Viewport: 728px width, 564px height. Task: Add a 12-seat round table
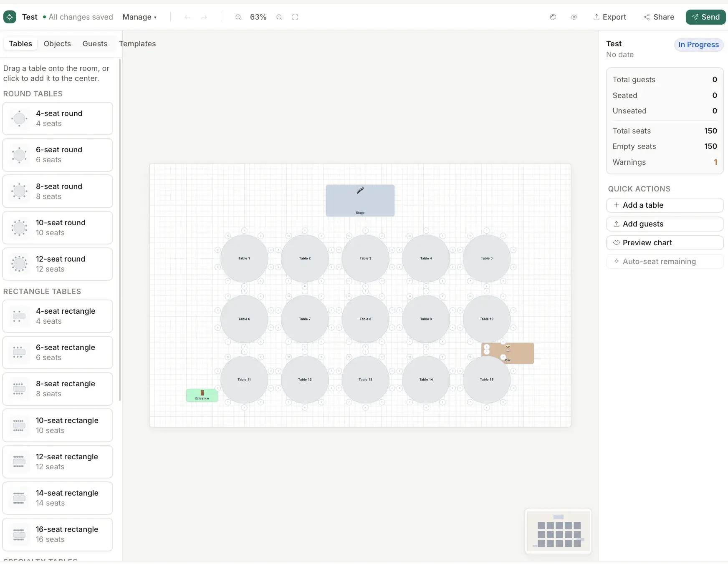pos(58,264)
